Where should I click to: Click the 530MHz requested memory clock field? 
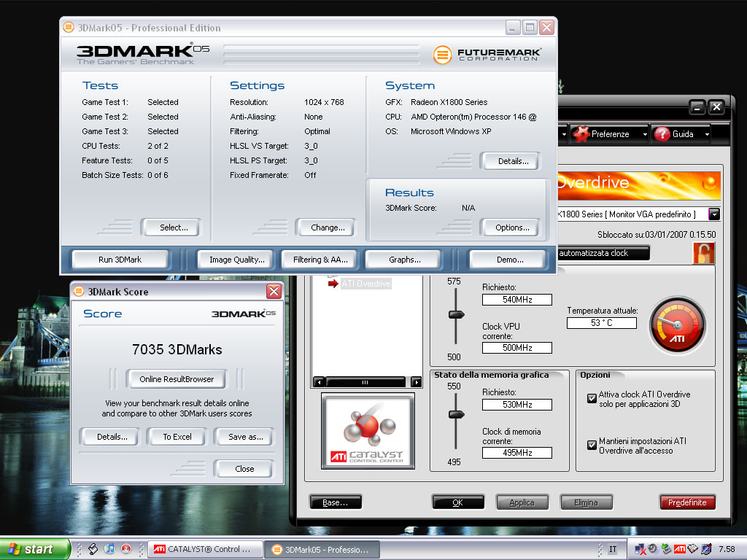pos(517,404)
